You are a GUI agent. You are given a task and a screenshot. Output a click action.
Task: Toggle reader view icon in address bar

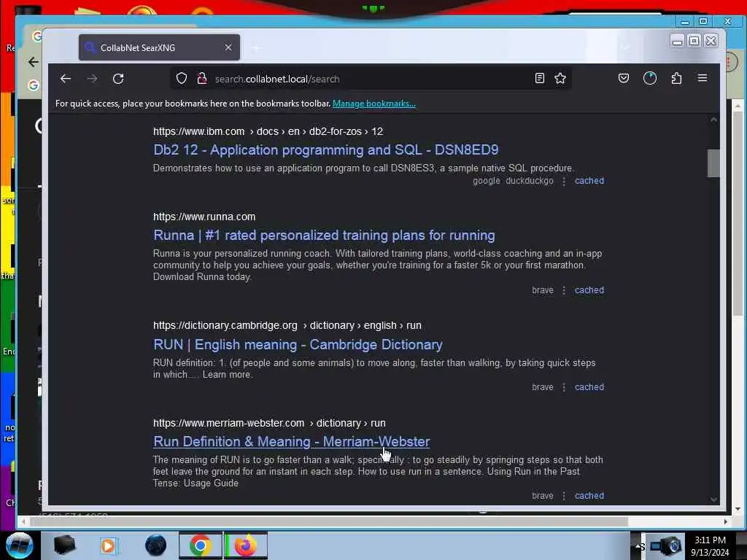(x=539, y=78)
